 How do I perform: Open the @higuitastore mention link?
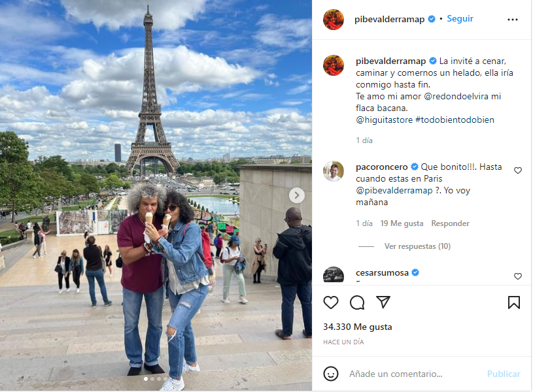pyautogui.click(x=384, y=120)
